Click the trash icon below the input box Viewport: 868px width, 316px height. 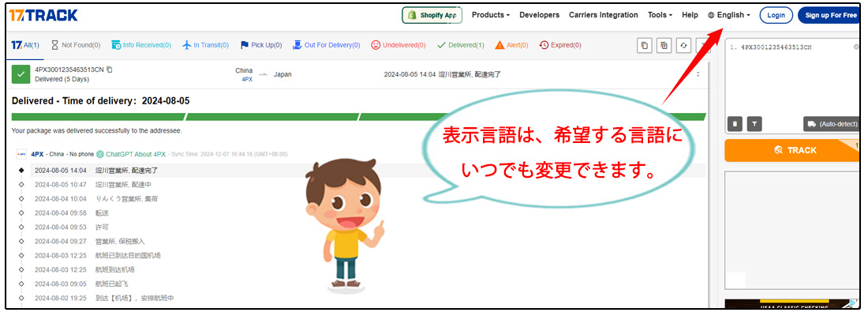pos(735,123)
